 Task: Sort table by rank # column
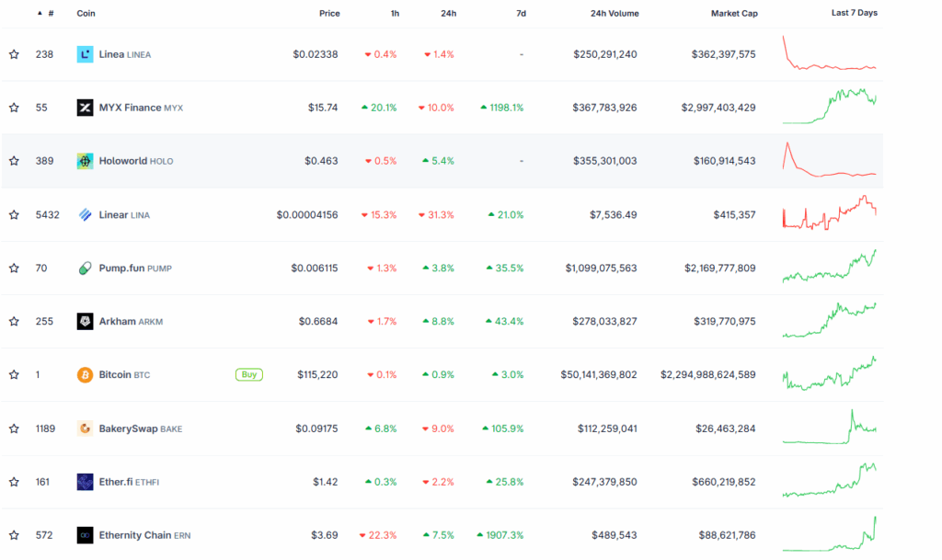click(50, 14)
